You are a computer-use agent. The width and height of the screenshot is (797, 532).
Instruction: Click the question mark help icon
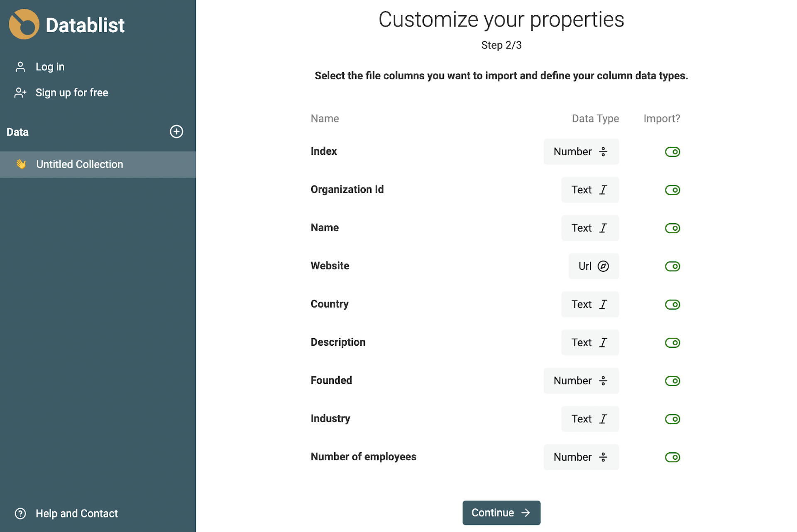click(20, 513)
